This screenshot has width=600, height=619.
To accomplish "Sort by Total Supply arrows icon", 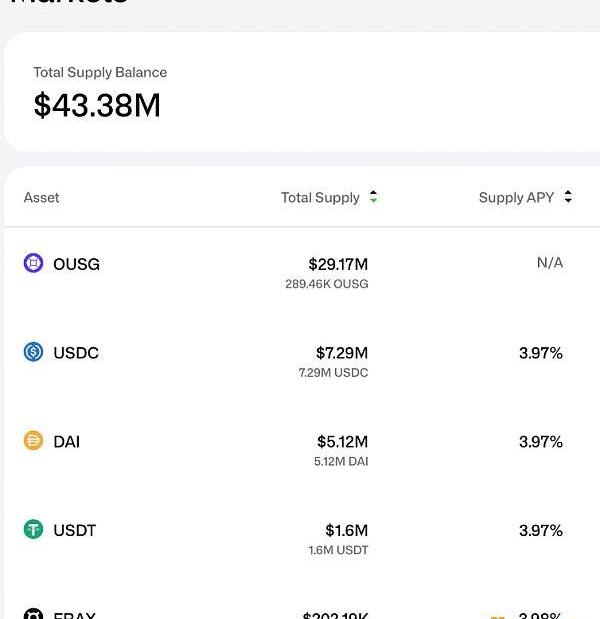I will point(373,197).
